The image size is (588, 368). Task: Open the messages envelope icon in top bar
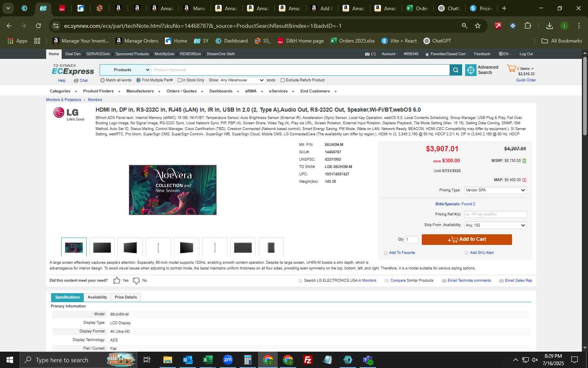tap(367, 54)
